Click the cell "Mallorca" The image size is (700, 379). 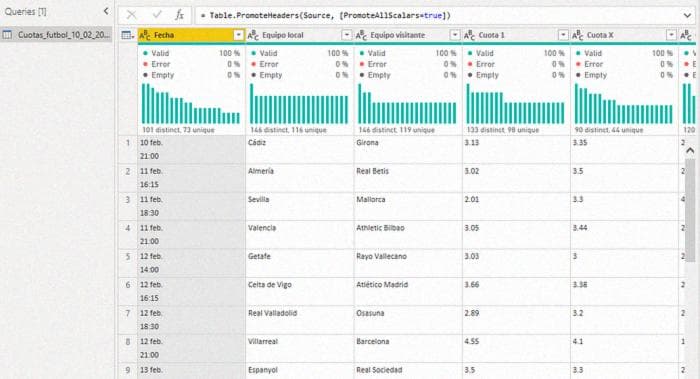click(408, 206)
